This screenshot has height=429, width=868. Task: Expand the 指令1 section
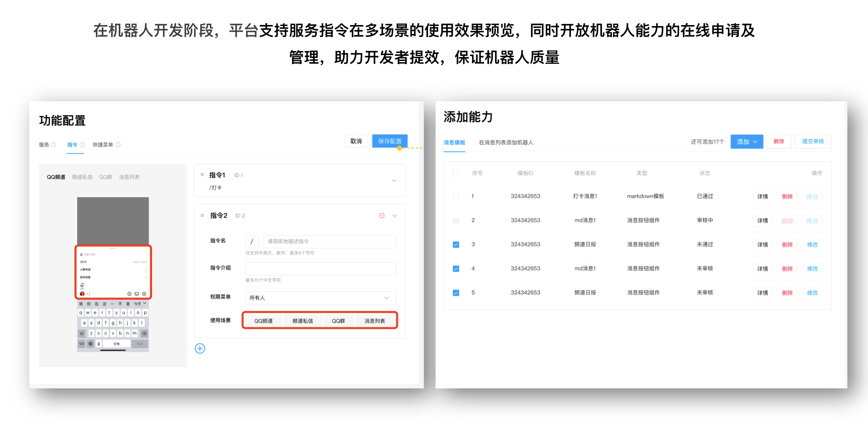(394, 181)
